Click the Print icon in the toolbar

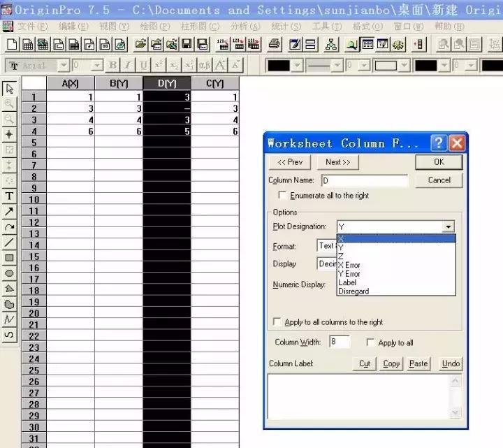pos(275,45)
